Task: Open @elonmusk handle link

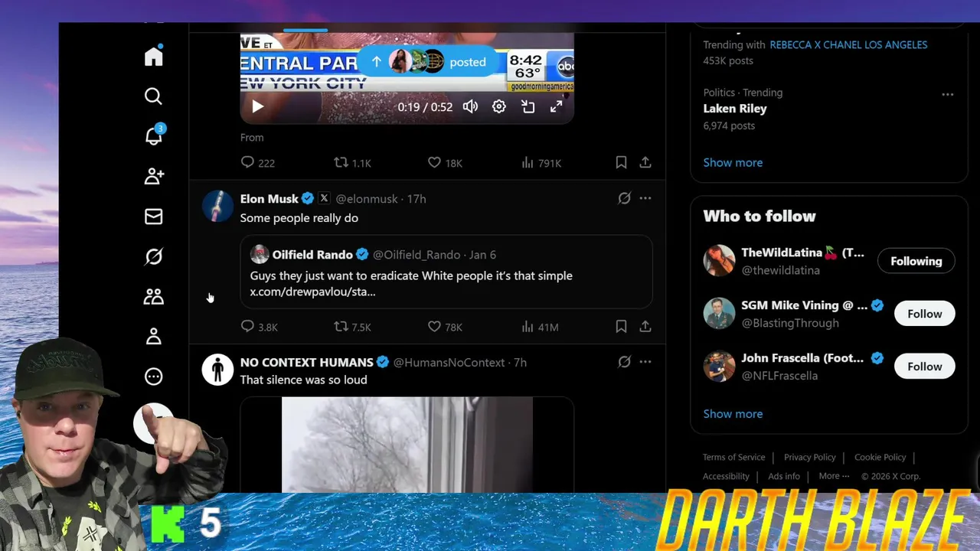Action: 367,199
